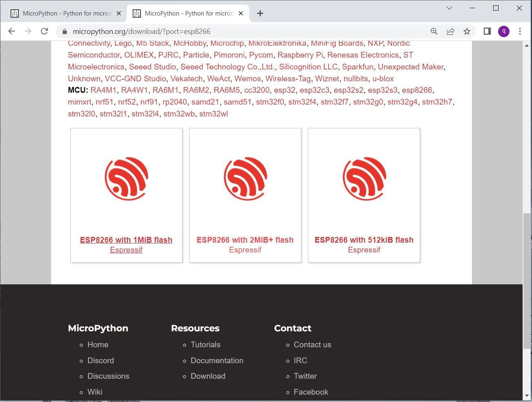The height and width of the screenshot is (402, 532).
Task: Click the site security lock icon
Action: 64,31
